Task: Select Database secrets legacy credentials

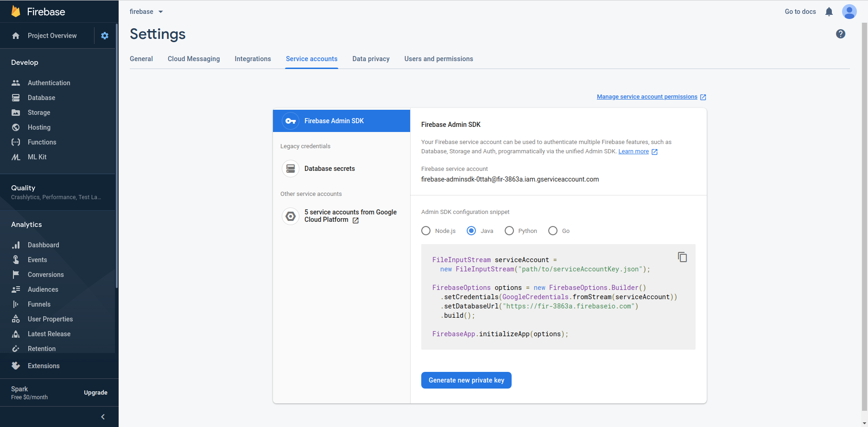Action: tap(329, 169)
